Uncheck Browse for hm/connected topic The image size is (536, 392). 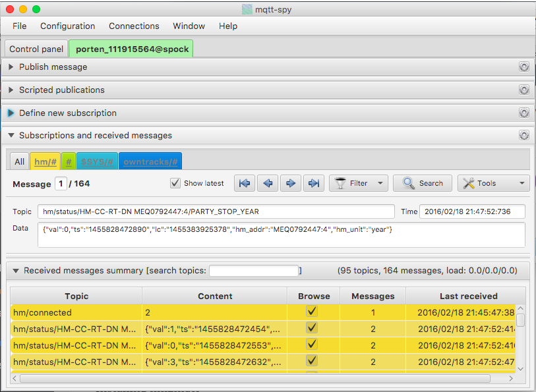(312, 312)
